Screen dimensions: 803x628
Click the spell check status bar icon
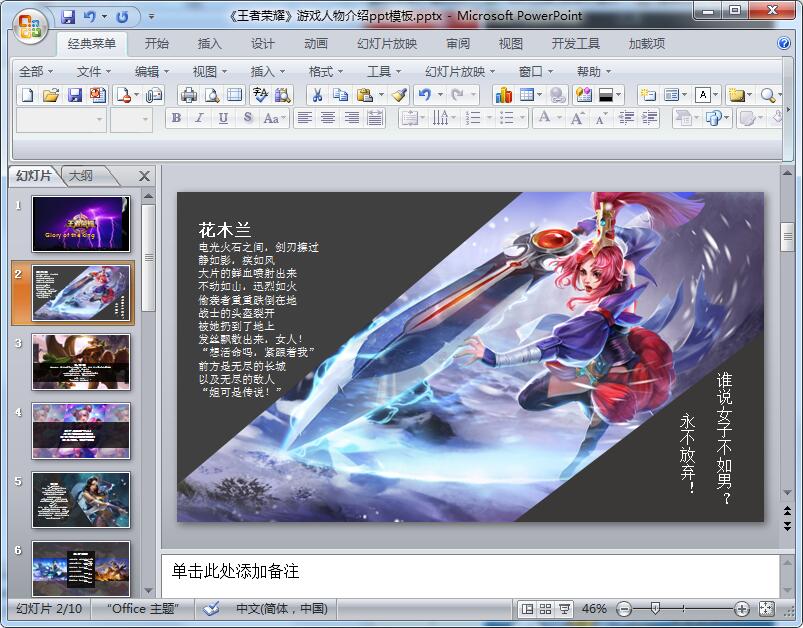[210, 609]
